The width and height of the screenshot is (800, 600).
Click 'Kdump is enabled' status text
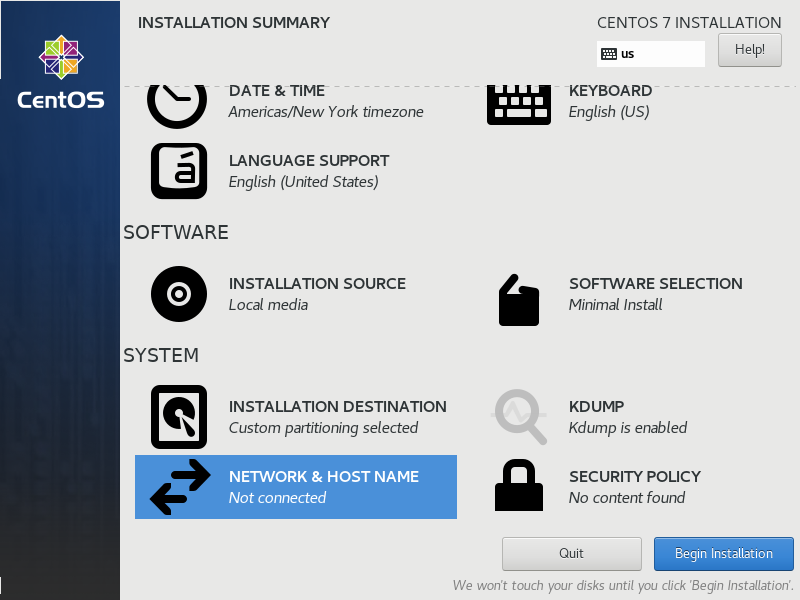pyautogui.click(x=626, y=428)
